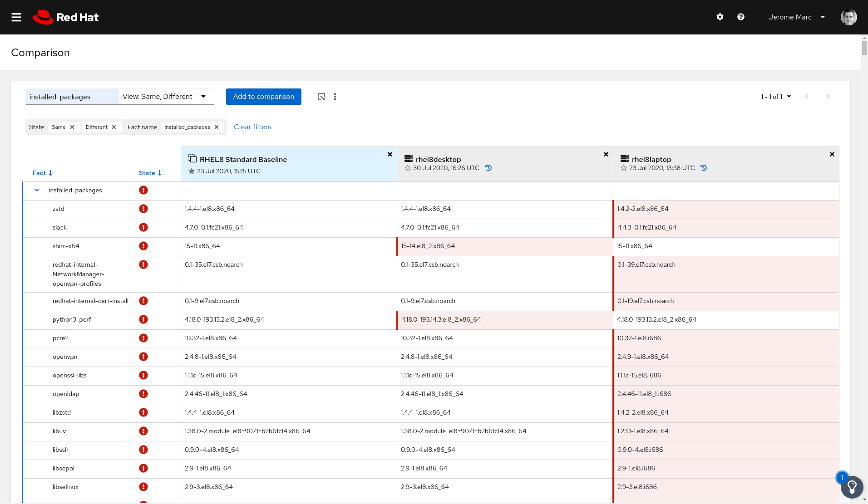Open historical profiles for rhel8desktop
This screenshot has height=504, width=868.
[488, 168]
